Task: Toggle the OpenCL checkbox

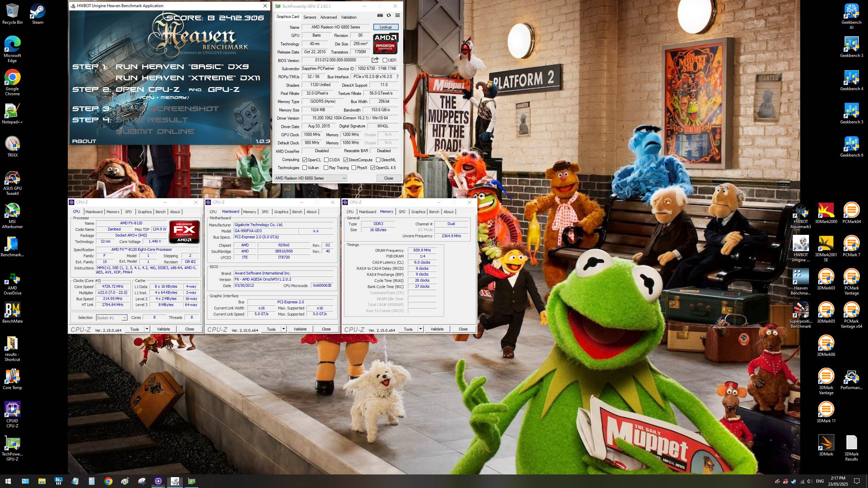Action: [304, 160]
